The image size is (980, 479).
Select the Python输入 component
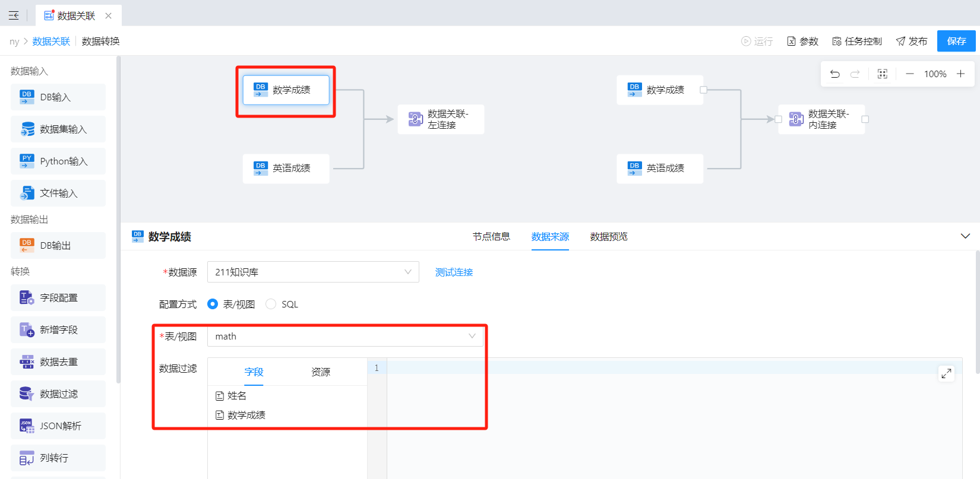tap(58, 161)
